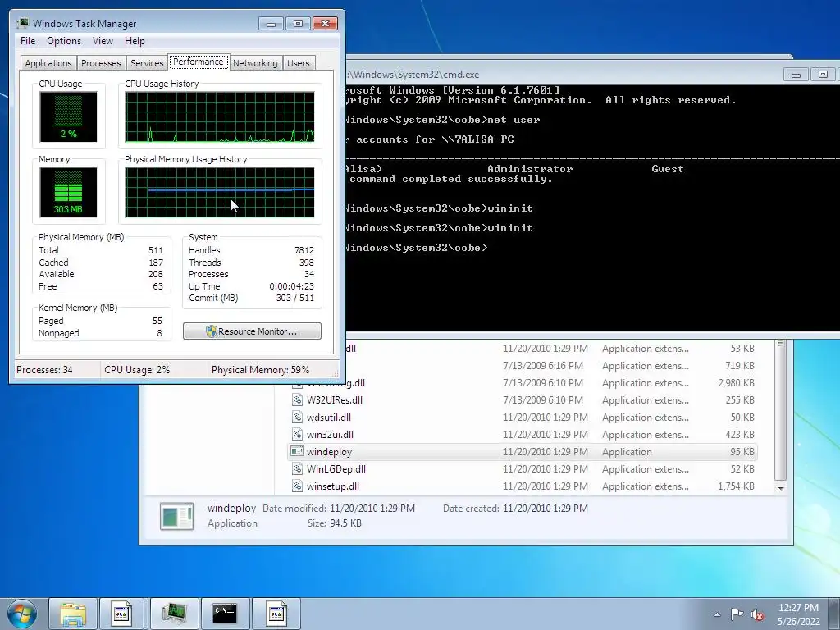Click the Physical Memory: 59% status entry
This screenshot has width=840, height=630.
pos(260,370)
